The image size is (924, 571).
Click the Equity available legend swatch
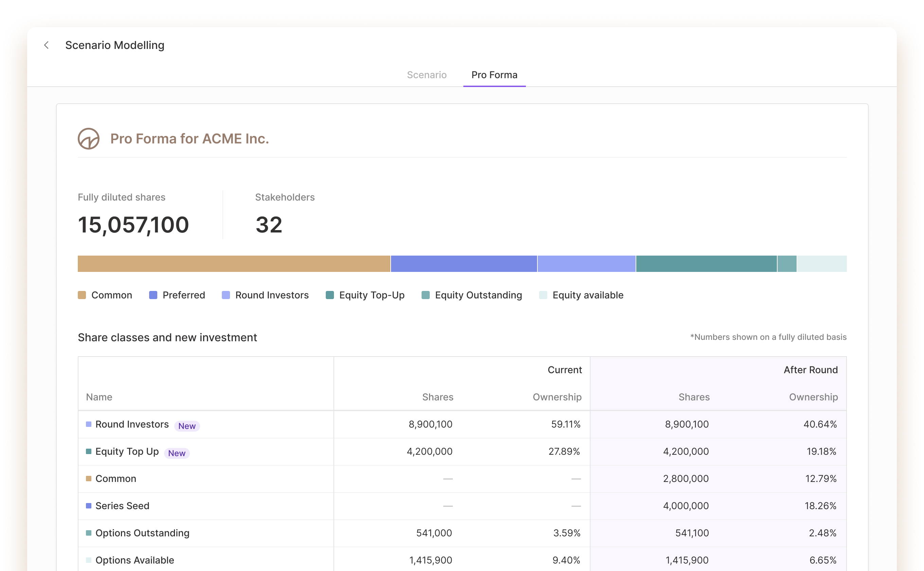[x=543, y=295]
